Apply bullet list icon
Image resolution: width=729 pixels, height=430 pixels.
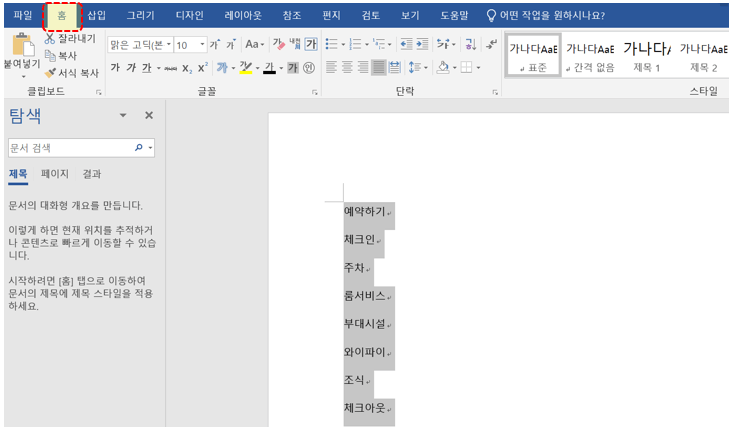click(331, 44)
